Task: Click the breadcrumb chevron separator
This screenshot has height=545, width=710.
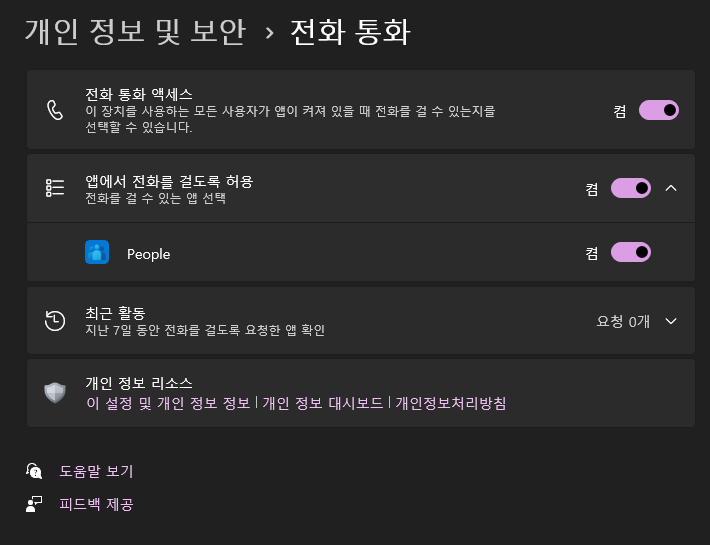Action: 269,33
